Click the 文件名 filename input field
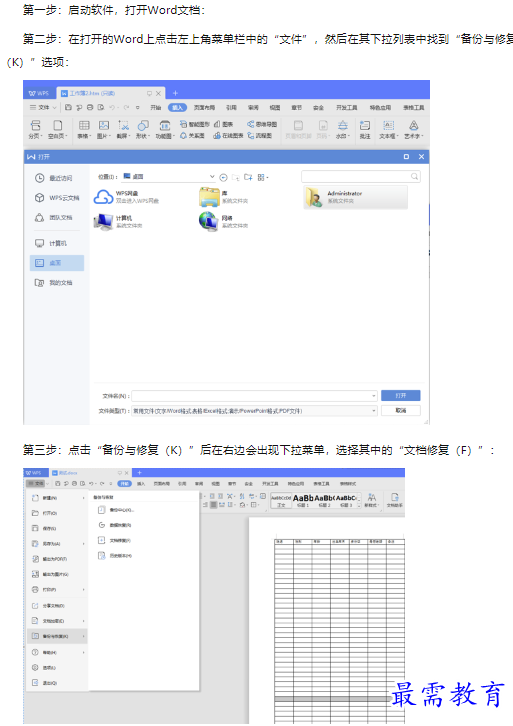The height and width of the screenshot is (726, 513). [254, 396]
